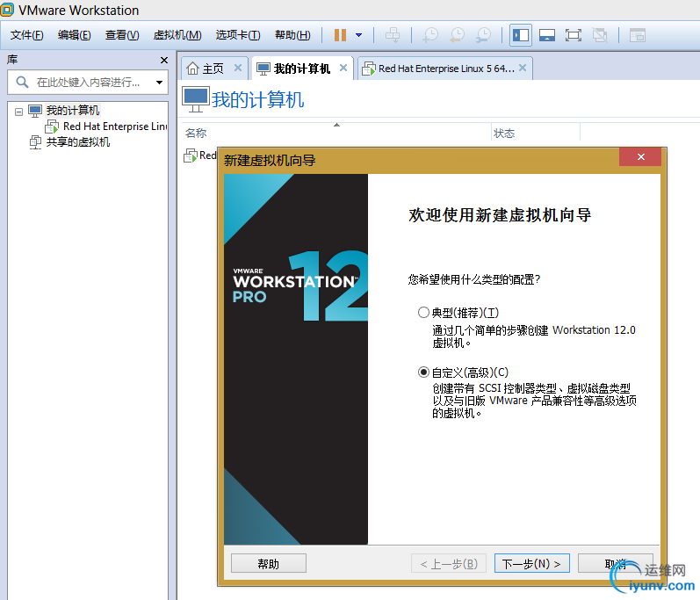Open the 编辑(E) menu
The height and width of the screenshot is (600, 700).
coord(74,35)
